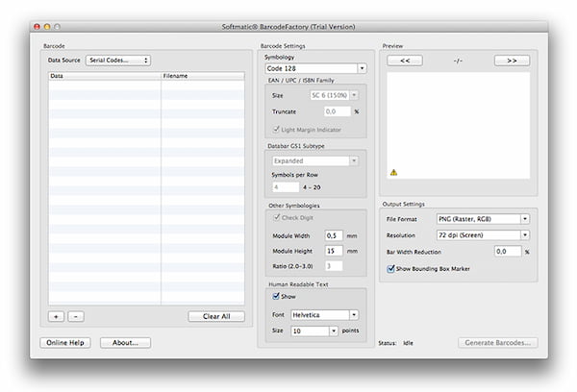577x392 pixels.
Task: Click the Ratio (2.0-3.0) field
Action: click(334, 266)
